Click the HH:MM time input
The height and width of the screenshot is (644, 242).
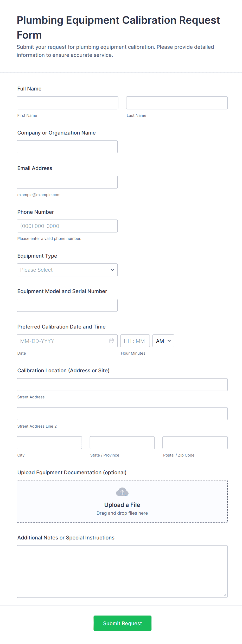[135, 341]
